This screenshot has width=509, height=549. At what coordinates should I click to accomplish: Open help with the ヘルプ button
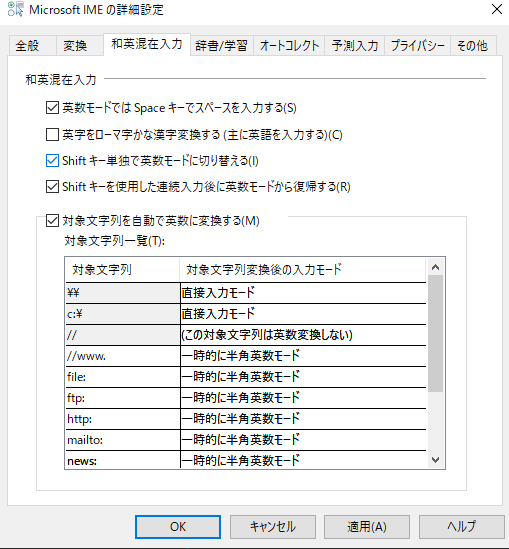(461, 527)
